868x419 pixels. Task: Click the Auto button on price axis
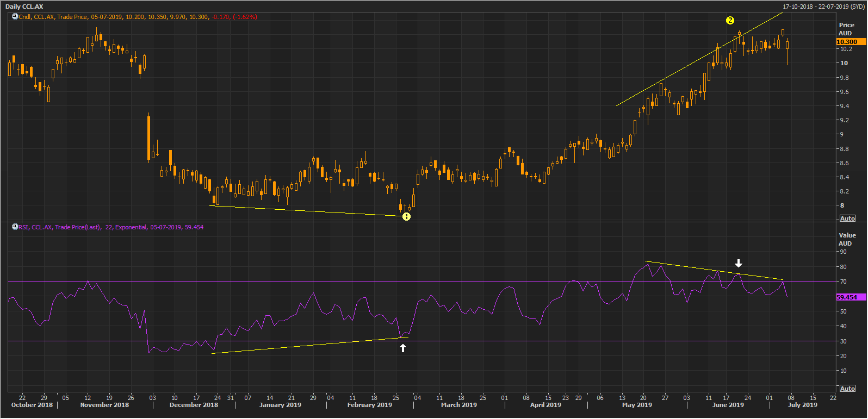[x=847, y=218]
